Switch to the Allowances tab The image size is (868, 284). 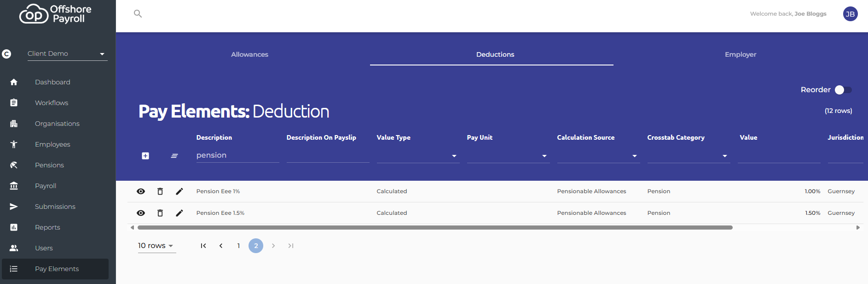point(249,54)
